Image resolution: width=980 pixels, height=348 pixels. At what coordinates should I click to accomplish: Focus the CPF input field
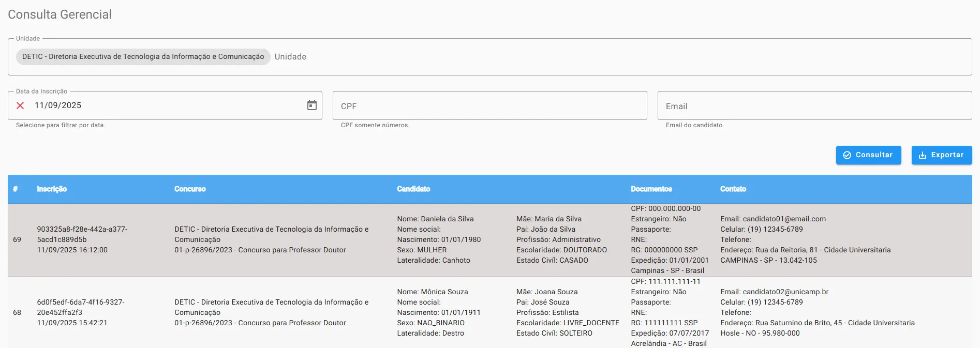[489, 106]
